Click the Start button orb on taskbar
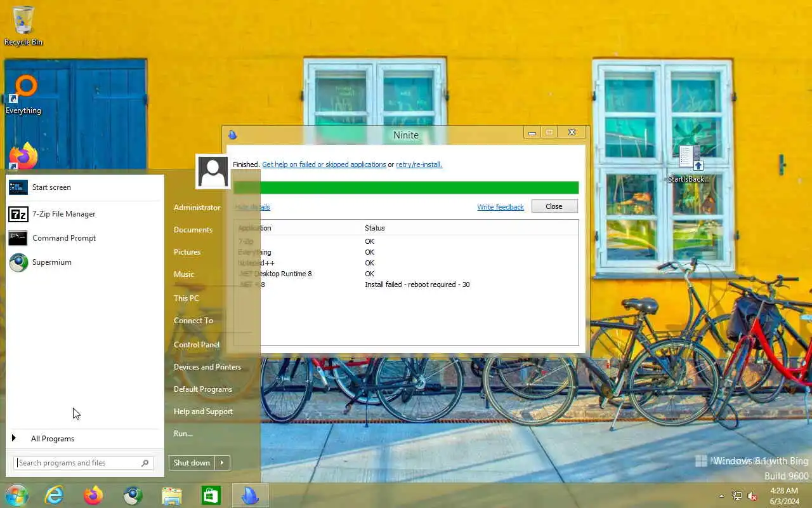 16,495
